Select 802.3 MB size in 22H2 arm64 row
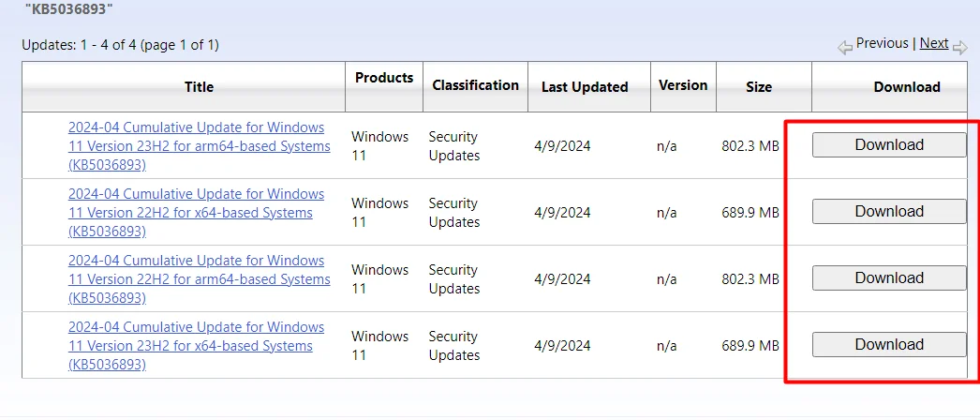Screen dimensions: 980x420 (750, 279)
